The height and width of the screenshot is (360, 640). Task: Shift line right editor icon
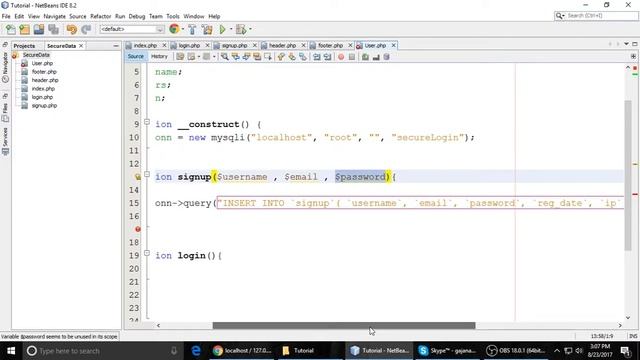pyautogui.click(x=327, y=57)
